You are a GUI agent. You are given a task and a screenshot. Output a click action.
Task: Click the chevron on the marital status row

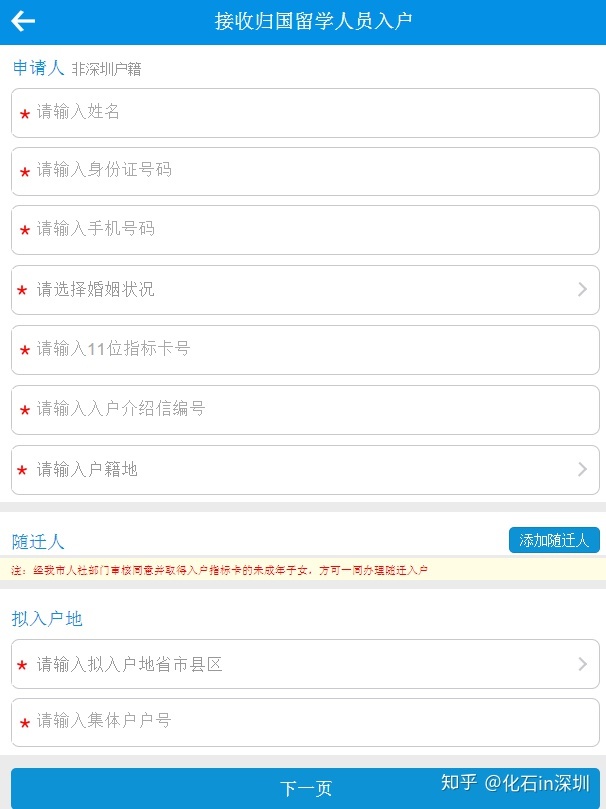click(582, 289)
